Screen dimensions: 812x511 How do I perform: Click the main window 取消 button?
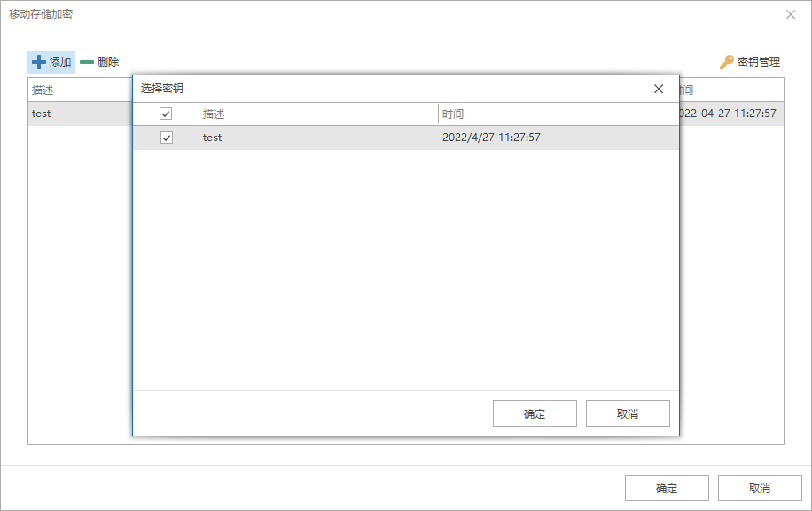[x=760, y=488]
